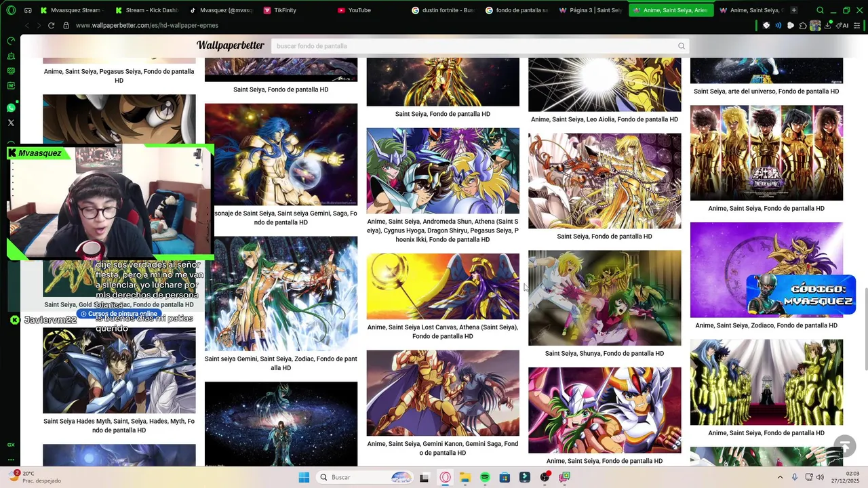Open GX Corner gamepad icon in the tab bar
The image size is (868, 488).
(28, 10)
